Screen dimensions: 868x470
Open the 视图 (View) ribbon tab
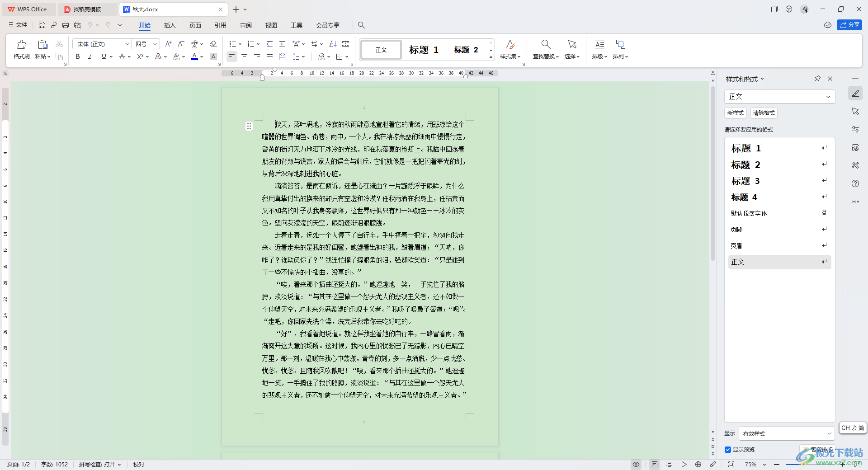(x=271, y=25)
